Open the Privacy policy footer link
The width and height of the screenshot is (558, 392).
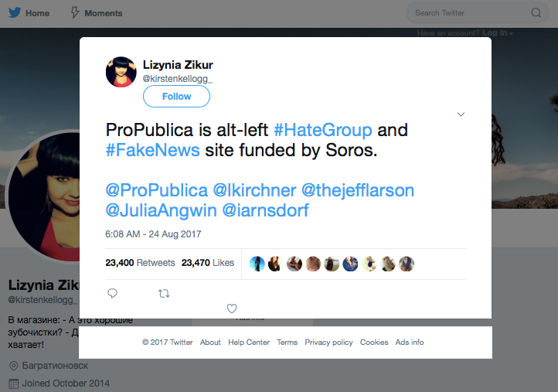click(328, 343)
